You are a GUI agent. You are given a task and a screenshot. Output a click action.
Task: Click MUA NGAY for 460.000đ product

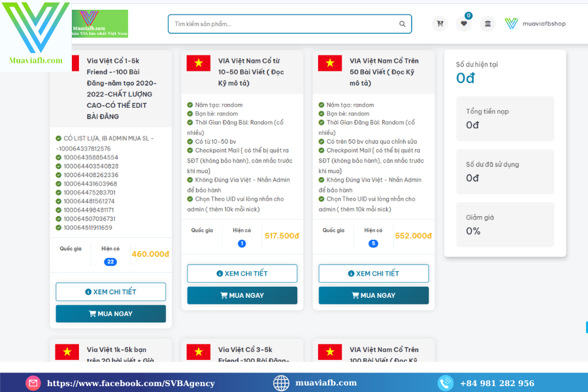110,314
